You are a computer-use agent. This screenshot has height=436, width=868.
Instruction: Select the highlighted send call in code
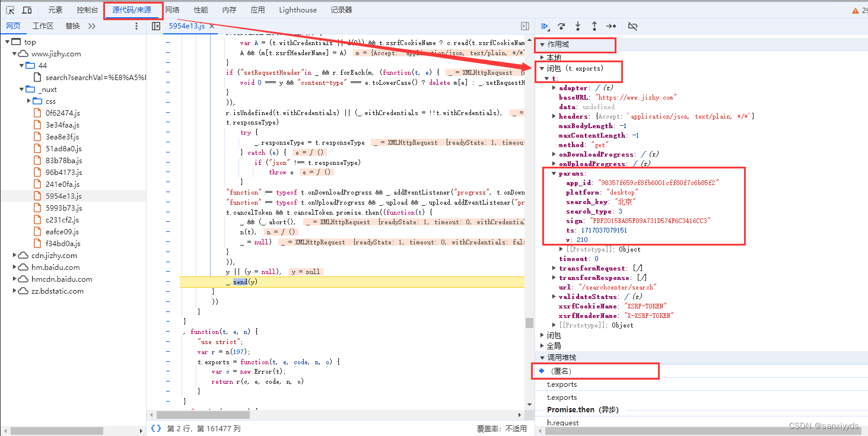coord(240,281)
